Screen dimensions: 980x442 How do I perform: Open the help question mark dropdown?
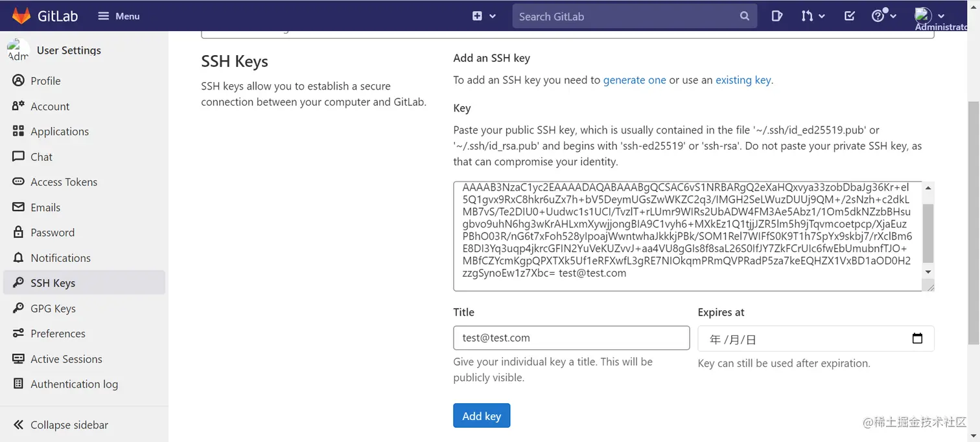[883, 16]
